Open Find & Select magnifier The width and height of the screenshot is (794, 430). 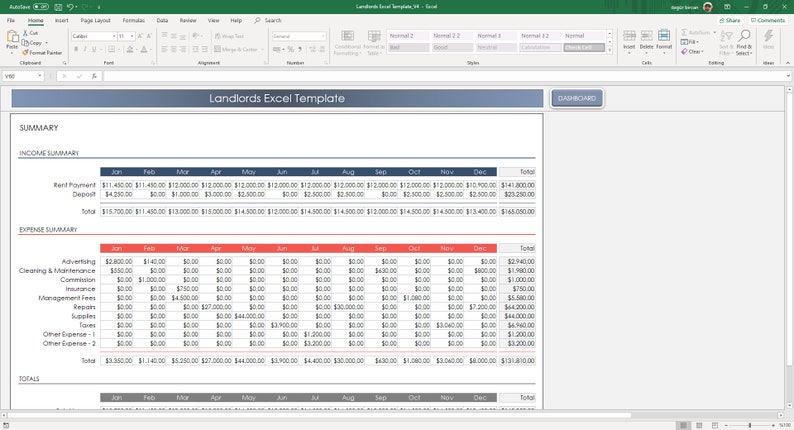[743, 43]
